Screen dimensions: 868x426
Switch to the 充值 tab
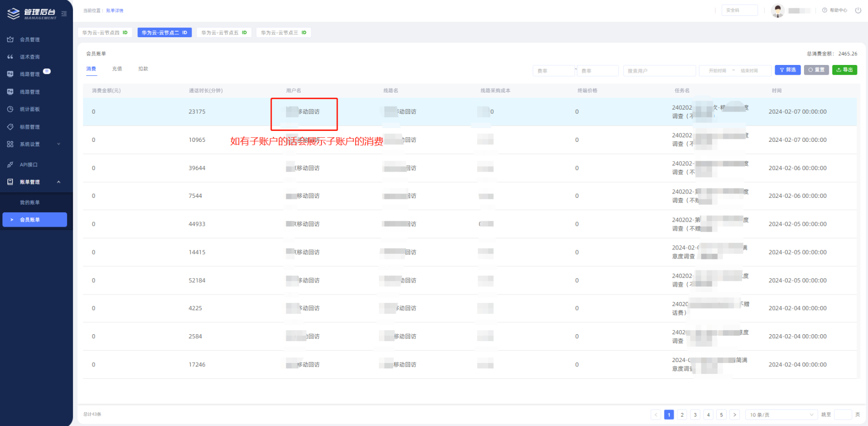117,69
